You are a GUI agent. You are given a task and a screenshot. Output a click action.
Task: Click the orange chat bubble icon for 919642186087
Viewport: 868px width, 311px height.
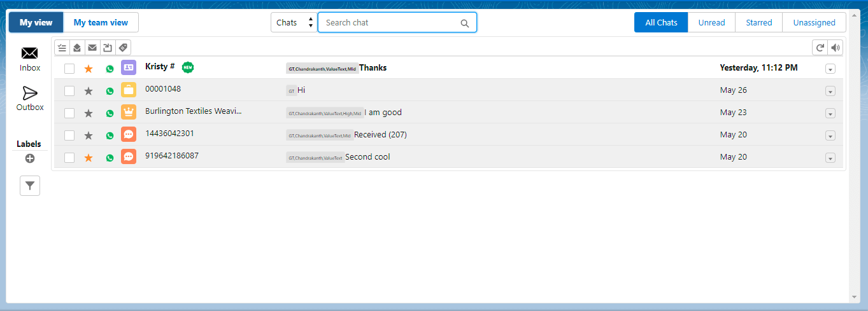tap(129, 156)
